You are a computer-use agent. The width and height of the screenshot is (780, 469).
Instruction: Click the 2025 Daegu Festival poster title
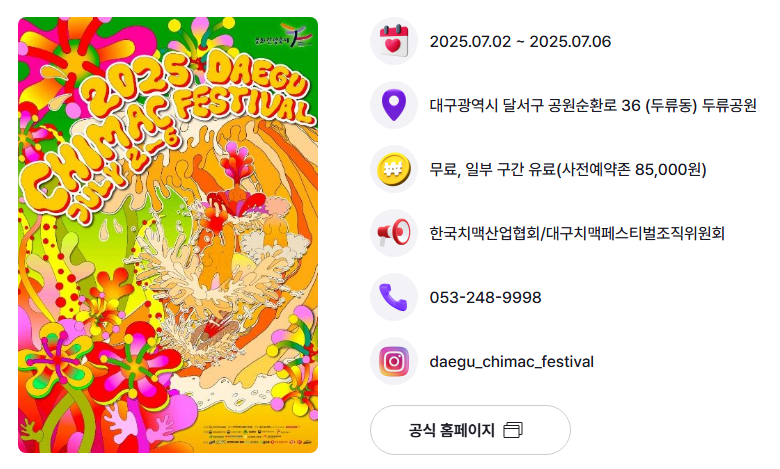(169, 127)
